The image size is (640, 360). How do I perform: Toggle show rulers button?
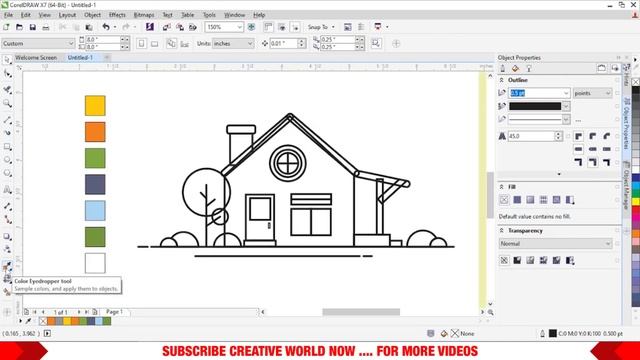pyautogui.click(x=268, y=27)
